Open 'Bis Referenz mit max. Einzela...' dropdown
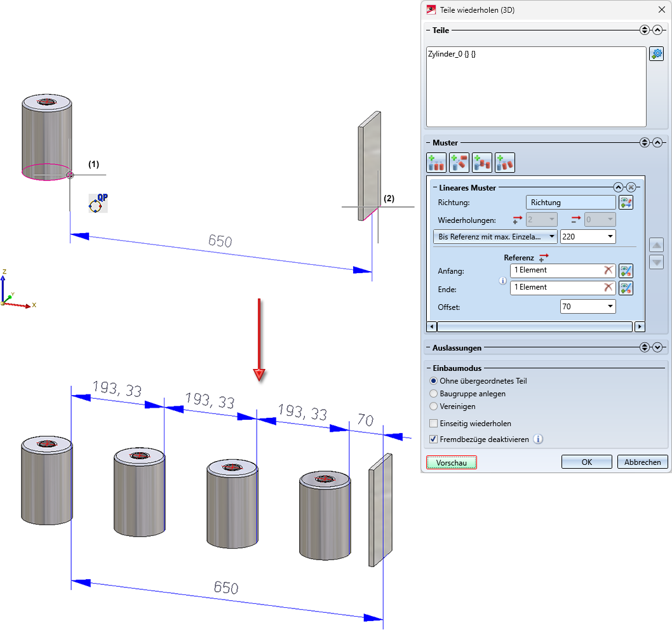The height and width of the screenshot is (630, 672). [495, 237]
